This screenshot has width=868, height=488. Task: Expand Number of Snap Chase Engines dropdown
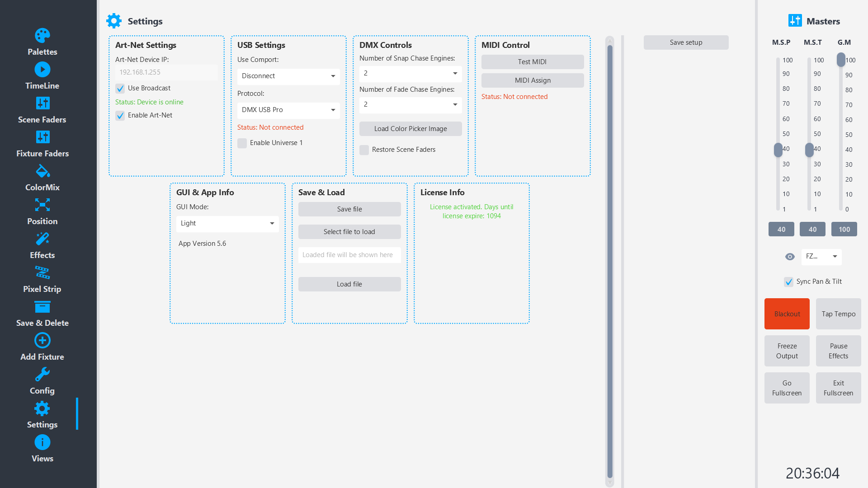pyautogui.click(x=410, y=74)
